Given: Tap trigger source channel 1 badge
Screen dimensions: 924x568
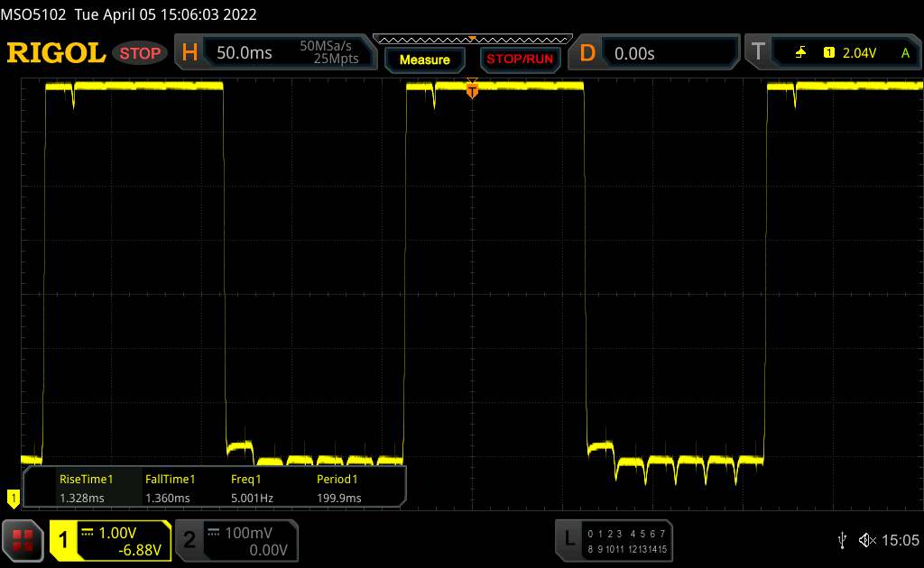Looking at the screenshot, I should click(x=828, y=53).
